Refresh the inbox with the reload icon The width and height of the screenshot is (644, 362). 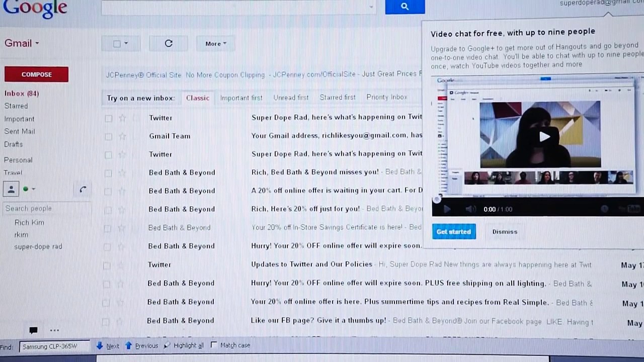point(169,44)
